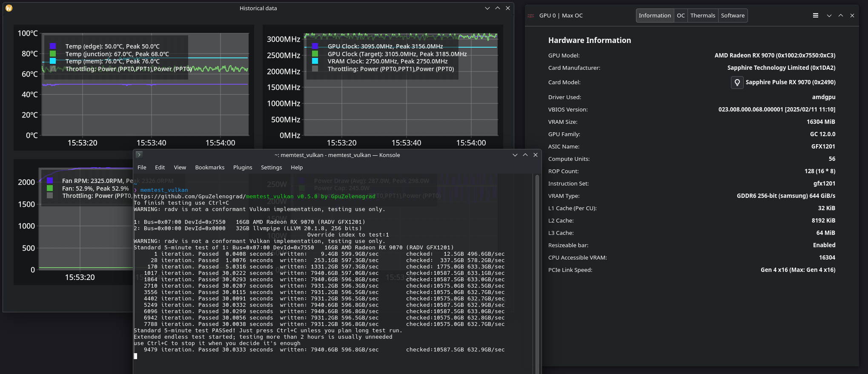Open the Konsole Plugins menu

coord(243,167)
